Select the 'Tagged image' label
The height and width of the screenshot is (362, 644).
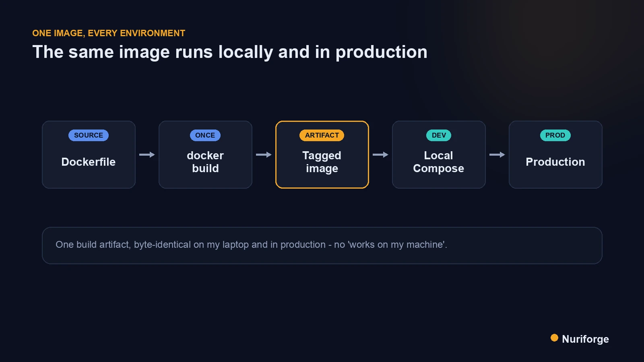pyautogui.click(x=322, y=162)
